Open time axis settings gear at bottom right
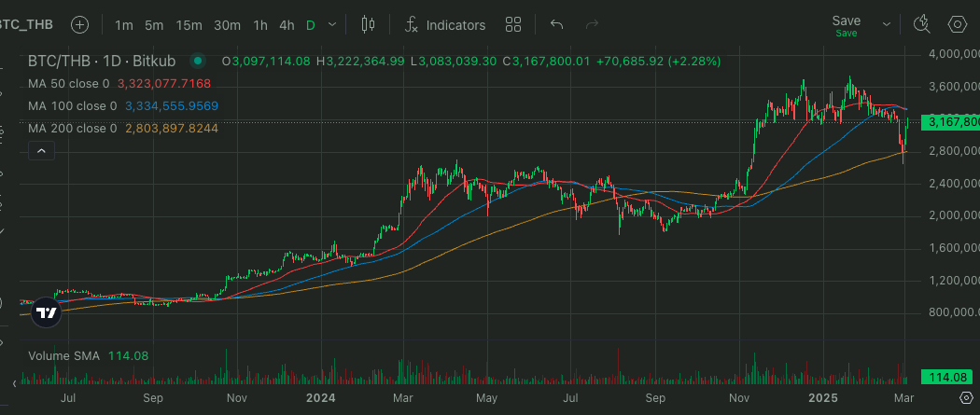The image size is (980, 415). (x=966, y=397)
